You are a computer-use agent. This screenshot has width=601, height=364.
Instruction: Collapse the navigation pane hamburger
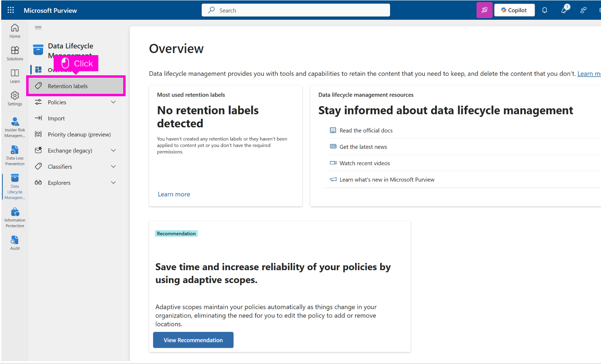coord(38,28)
